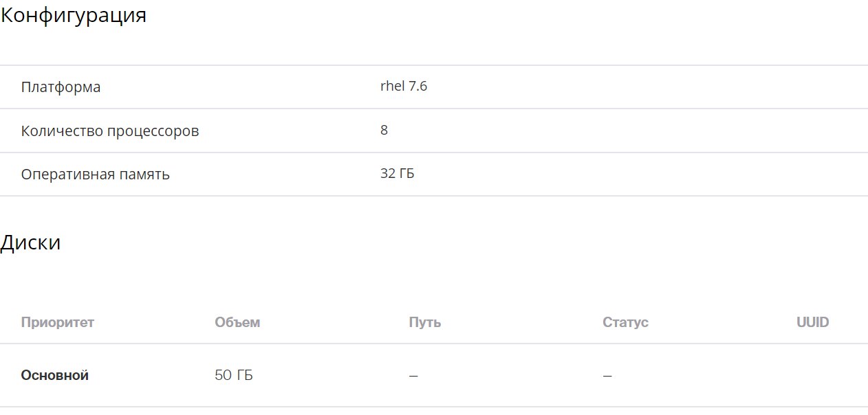Click the empty Статус cell dash
This screenshot has width=868, height=415.
click(x=607, y=376)
